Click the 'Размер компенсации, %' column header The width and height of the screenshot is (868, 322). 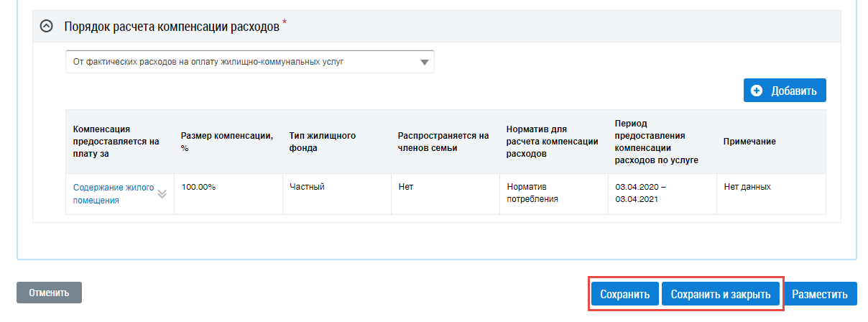[x=226, y=142]
